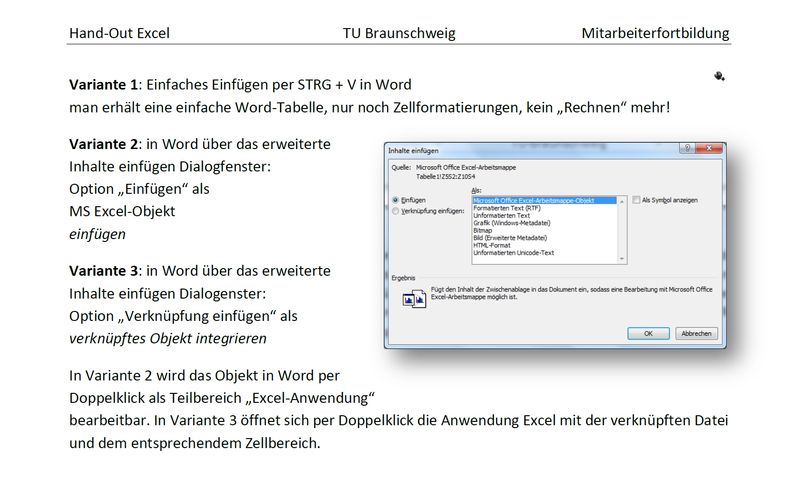This screenshot has height=500, width=800.
Task: Cancel the dialog with Abbrechen
Action: point(696,333)
